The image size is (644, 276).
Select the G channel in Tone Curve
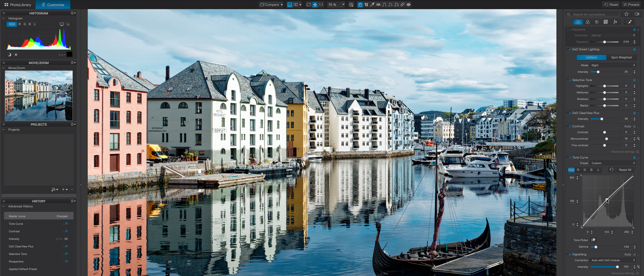pyautogui.click(x=585, y=170)
